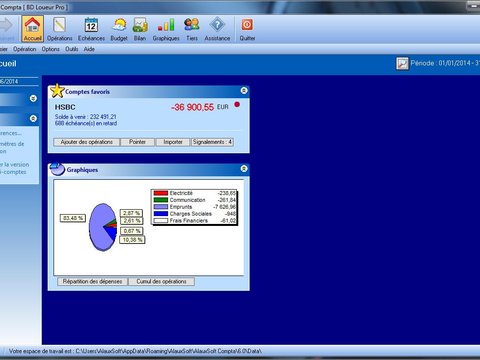Viewport: 480px width, 360px height.
Task: Click the dark blue Charges Sociales swatch
Action: (161, 214)
